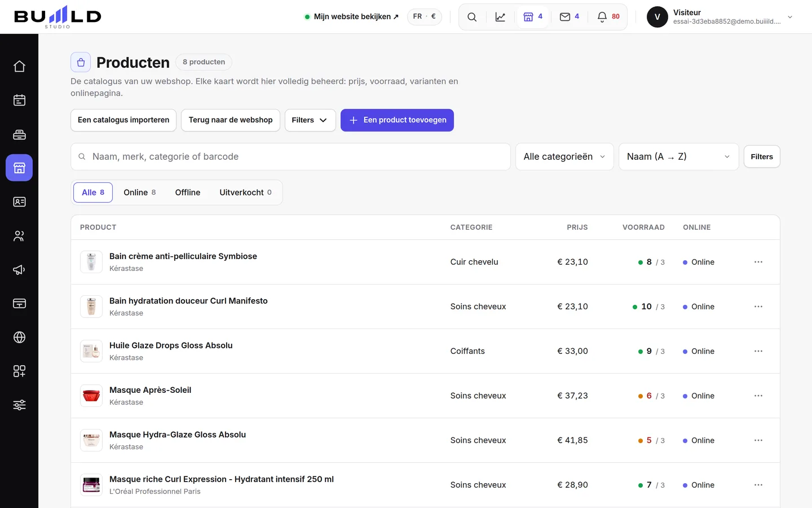Open row menu for Bain crème anti-pelliculaire Symbiose
Image resolution: width=812 pixels, height=508 pixels.
758,262
